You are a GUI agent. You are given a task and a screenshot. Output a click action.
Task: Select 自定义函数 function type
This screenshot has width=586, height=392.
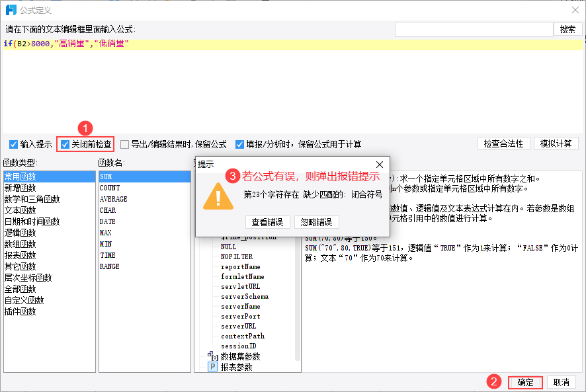pyautogui.click(x=50, y=299)
